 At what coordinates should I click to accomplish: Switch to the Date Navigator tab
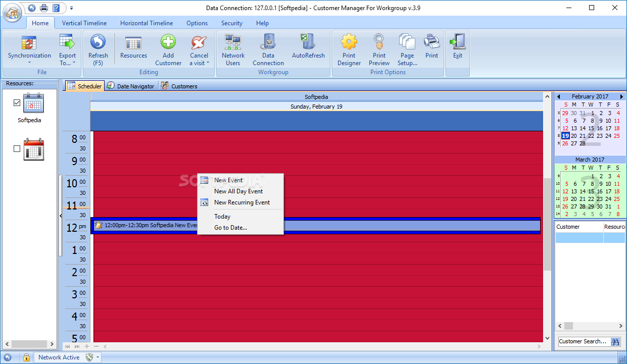click(131, 86)
